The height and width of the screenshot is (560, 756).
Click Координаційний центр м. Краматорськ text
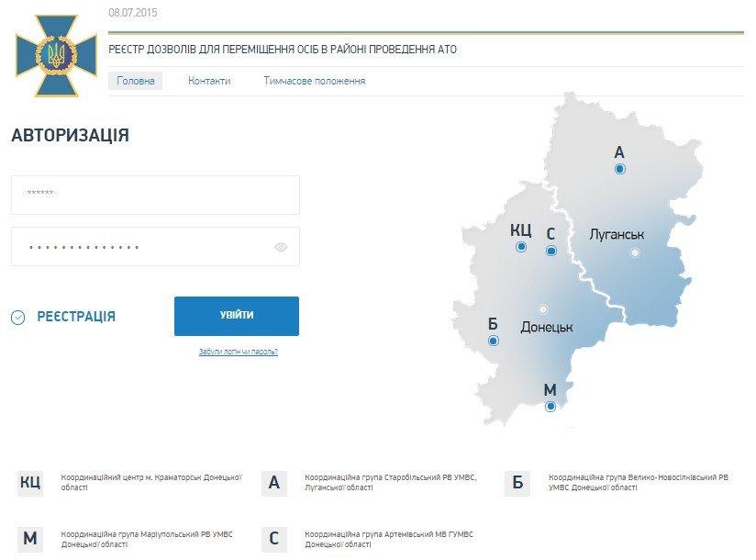point(151,482)
